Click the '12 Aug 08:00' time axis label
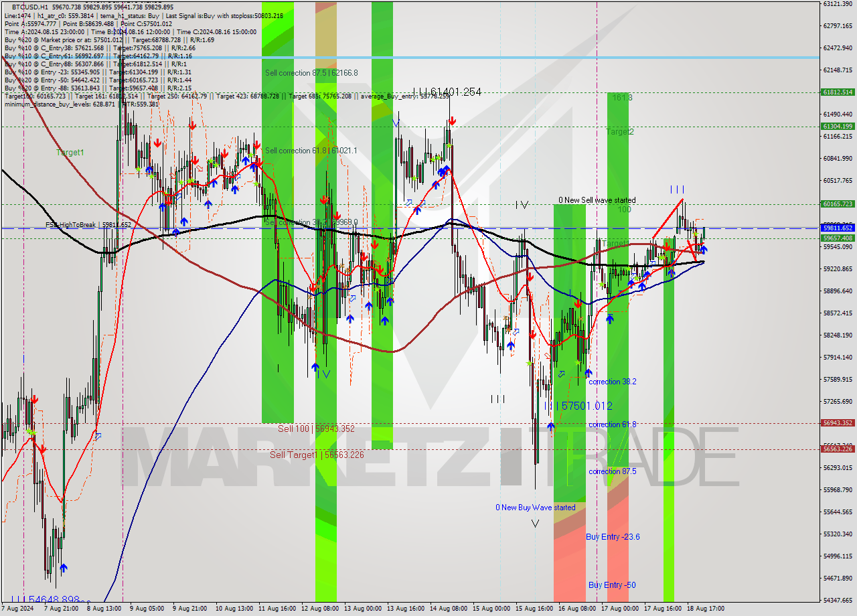This screenshot has height=616, width=857. (x=319, y=609)
